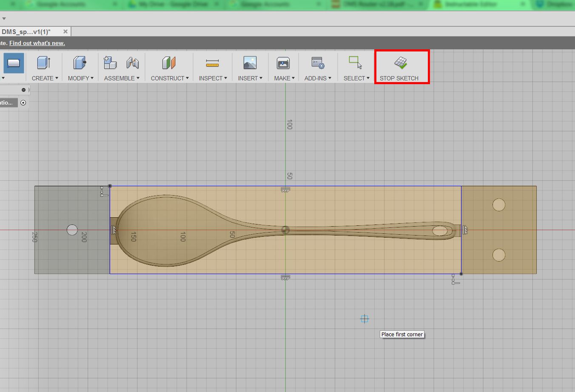Open the INSPECT dropdown menu
Image resolution: width=575 pixels, height=392 pixels.
coord(213,78)
